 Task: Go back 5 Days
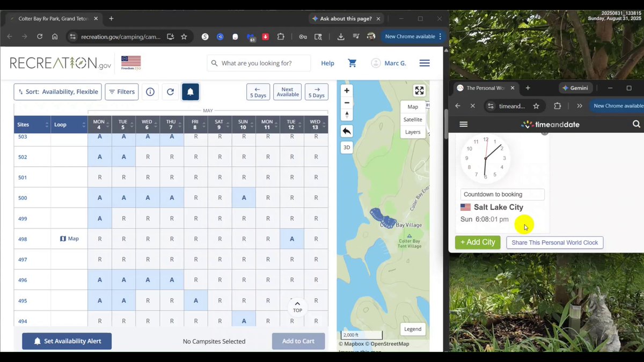tap(258, 92)
